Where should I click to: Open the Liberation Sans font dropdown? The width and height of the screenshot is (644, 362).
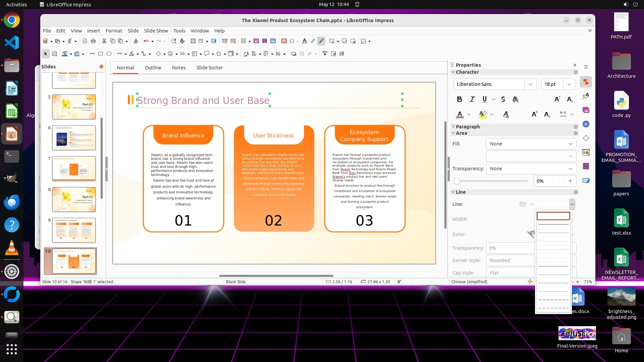coord(530,84)
